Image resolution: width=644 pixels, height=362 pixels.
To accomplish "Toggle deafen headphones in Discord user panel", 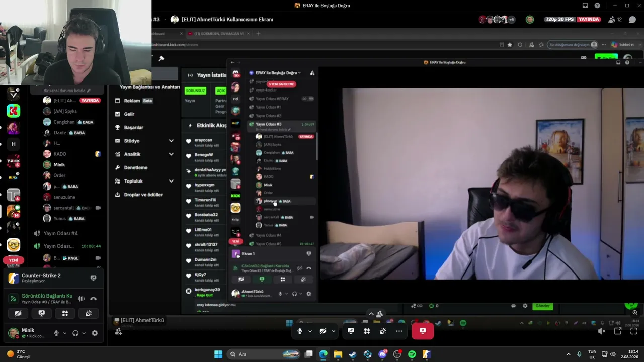I will [x=75, y=333].
